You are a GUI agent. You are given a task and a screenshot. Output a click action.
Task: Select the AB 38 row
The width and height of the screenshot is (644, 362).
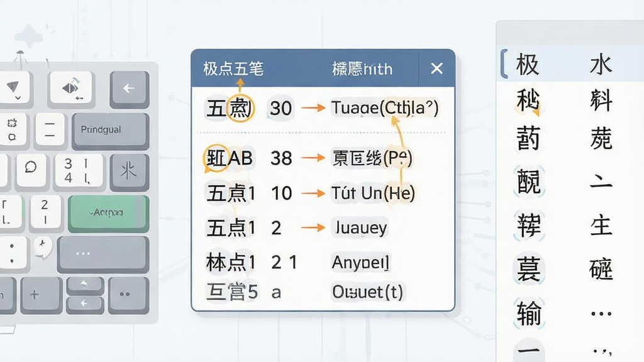[323, 158]
